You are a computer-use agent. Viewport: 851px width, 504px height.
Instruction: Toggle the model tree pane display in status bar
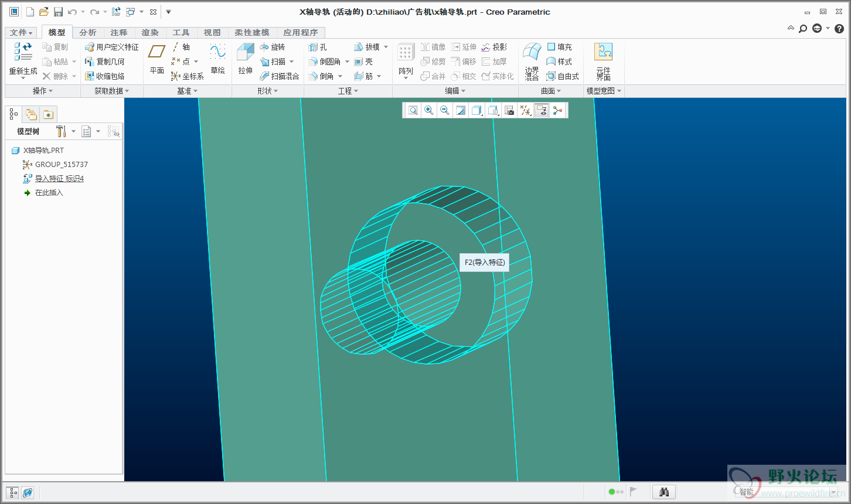13,492
